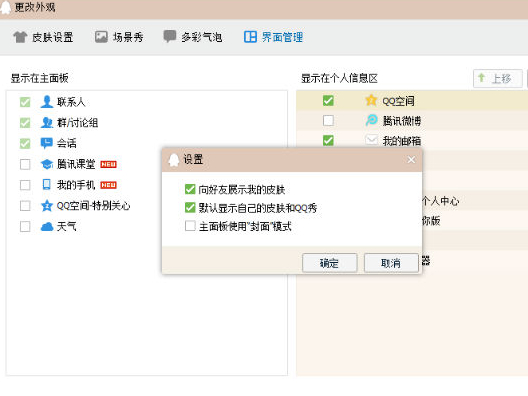This screenshot has height=396, width=528.
Task: Click the QQ空间 star icon in info area
Action: point(371,100)
